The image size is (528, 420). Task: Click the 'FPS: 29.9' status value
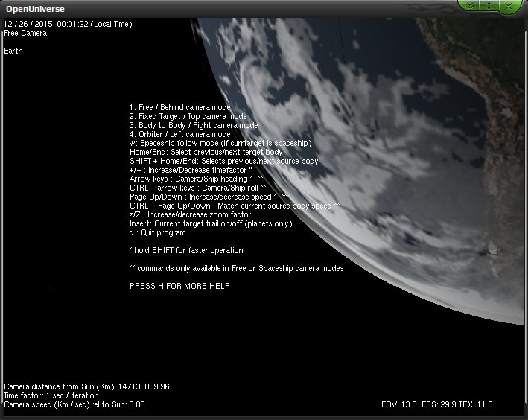click(439, 404)
